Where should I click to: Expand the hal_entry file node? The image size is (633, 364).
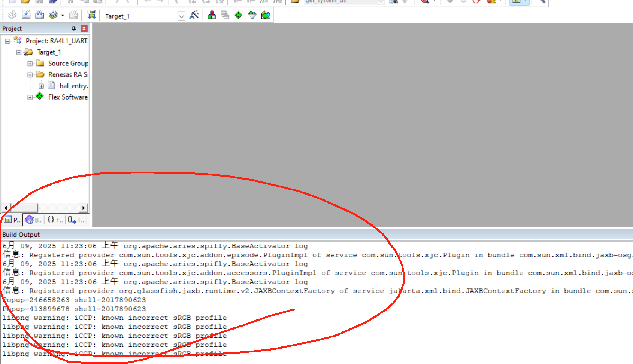click(x=41, y=86)
